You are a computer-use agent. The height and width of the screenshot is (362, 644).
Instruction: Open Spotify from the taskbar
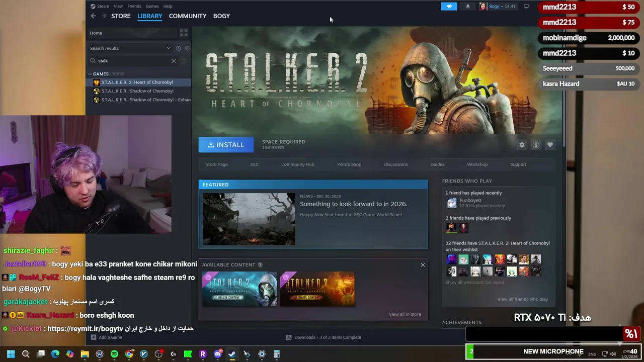point(114,354)
